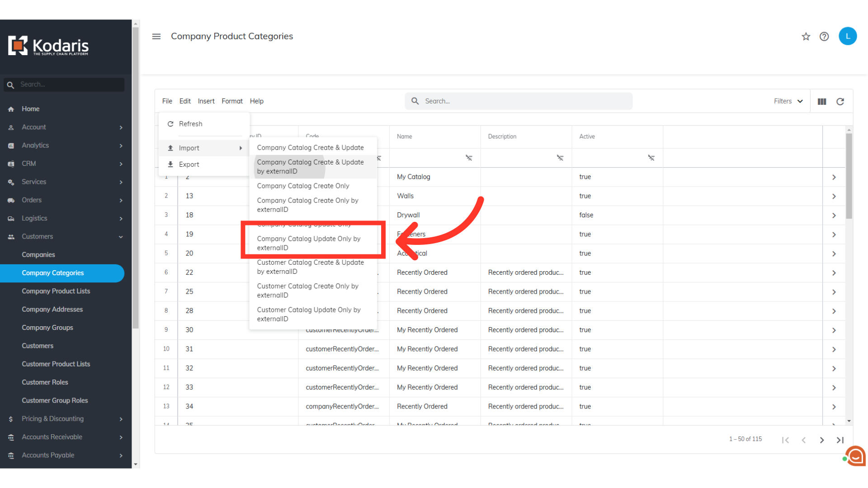Image resolution: width=868 pixels, height=488 pixels.
Task: Open the chat support widget icon
Action: click(x=855, y=456)
